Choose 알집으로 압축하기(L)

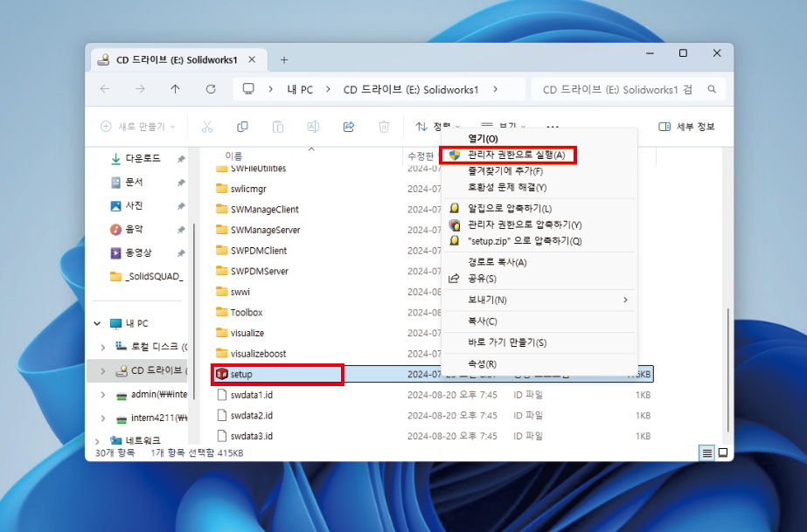[539, 208]
